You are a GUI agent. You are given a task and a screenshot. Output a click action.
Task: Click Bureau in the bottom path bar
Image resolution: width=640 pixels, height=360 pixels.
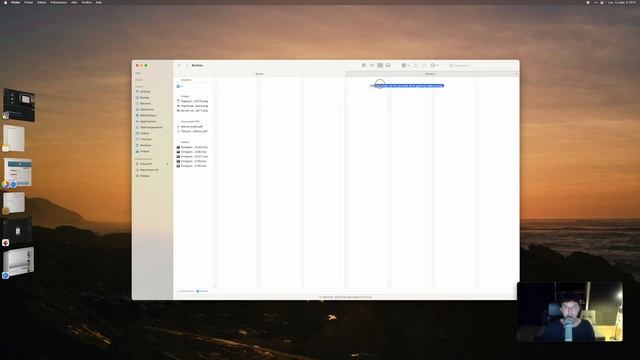coord(202,291)
